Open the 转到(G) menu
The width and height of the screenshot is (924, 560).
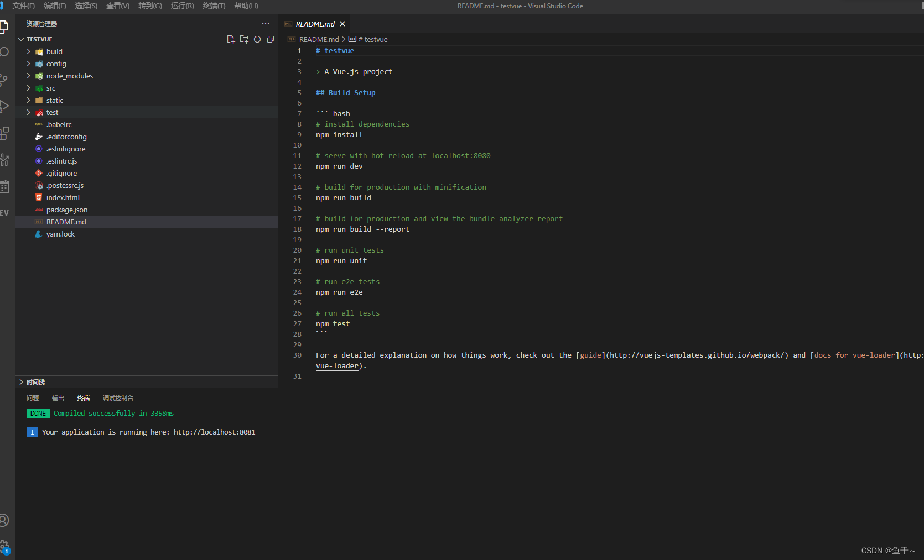[x=150, y=6]
